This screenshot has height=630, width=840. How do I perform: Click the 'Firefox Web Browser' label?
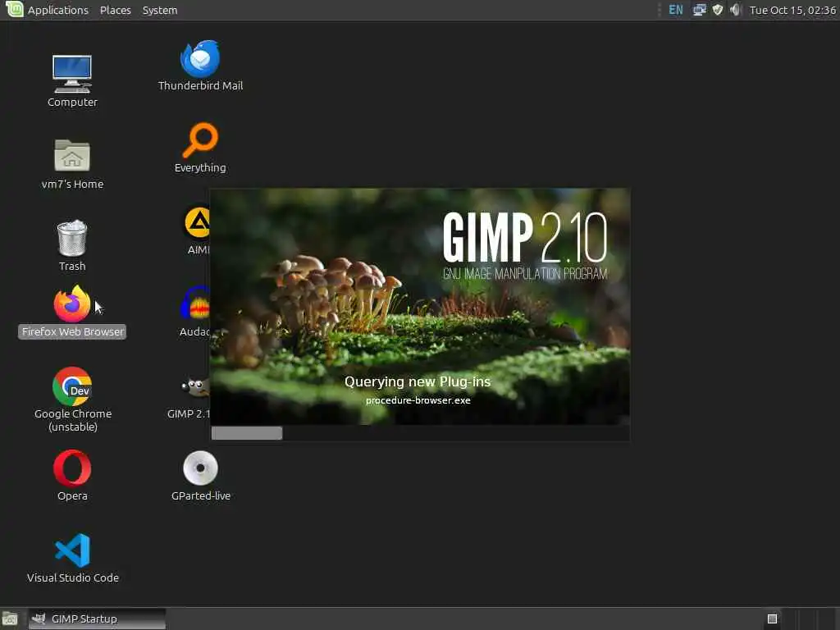72,331
